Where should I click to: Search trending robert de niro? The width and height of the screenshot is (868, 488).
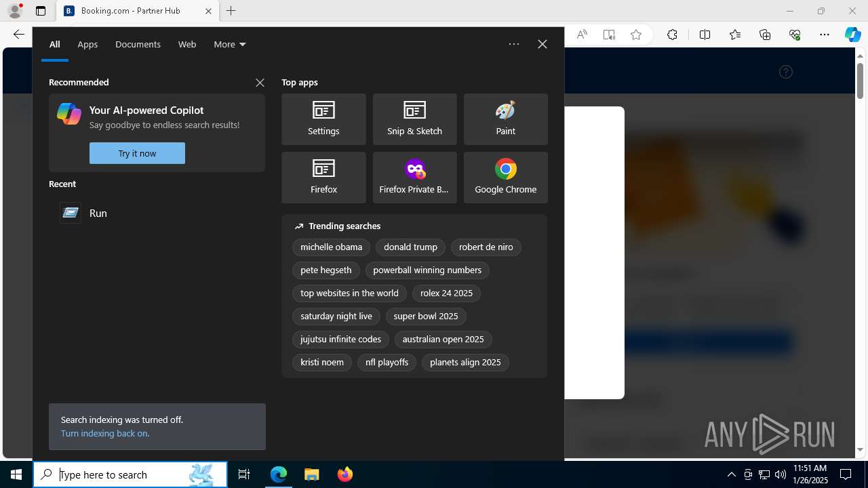(486, 247)
